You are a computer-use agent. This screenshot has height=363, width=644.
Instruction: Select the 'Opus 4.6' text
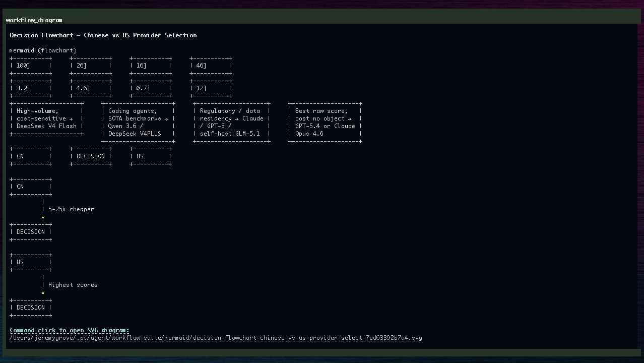[309, 134]
